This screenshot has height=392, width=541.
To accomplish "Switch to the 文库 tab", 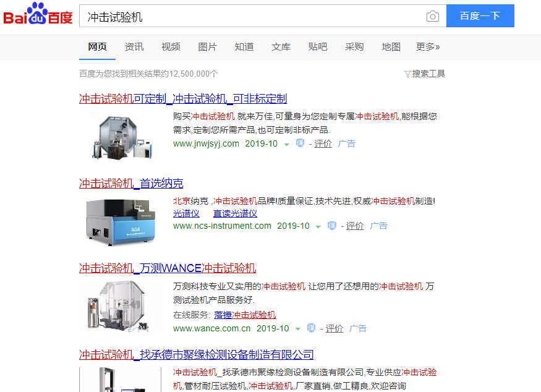I will (x=281, y=46).
